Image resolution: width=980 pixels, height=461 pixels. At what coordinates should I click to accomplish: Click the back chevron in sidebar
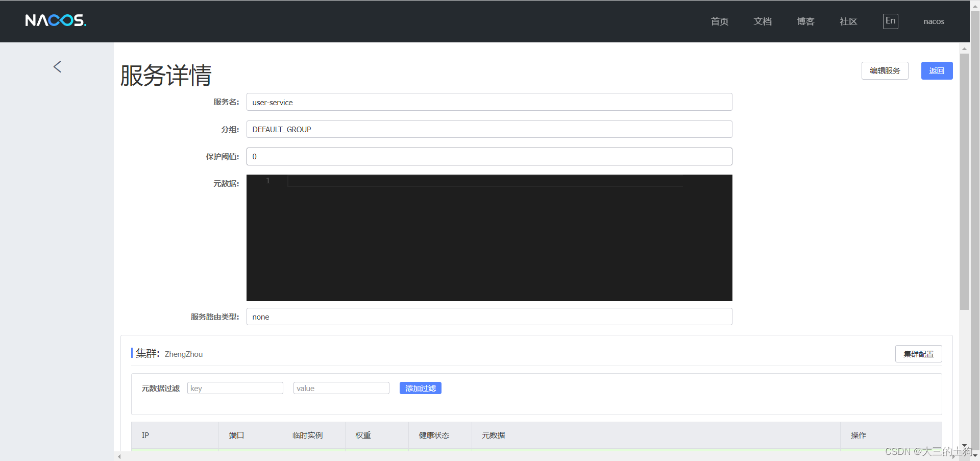point(57,66)
